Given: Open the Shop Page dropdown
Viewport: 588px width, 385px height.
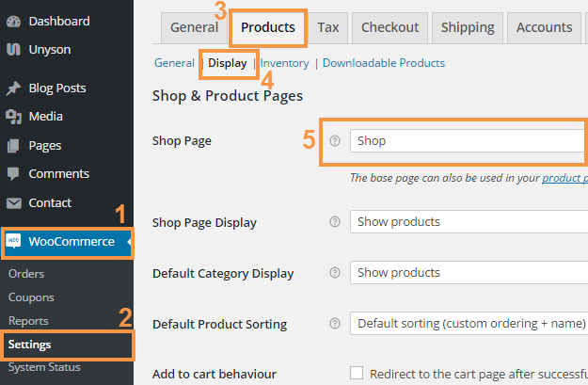Looking at the screenshot, I should coord(469,140).
